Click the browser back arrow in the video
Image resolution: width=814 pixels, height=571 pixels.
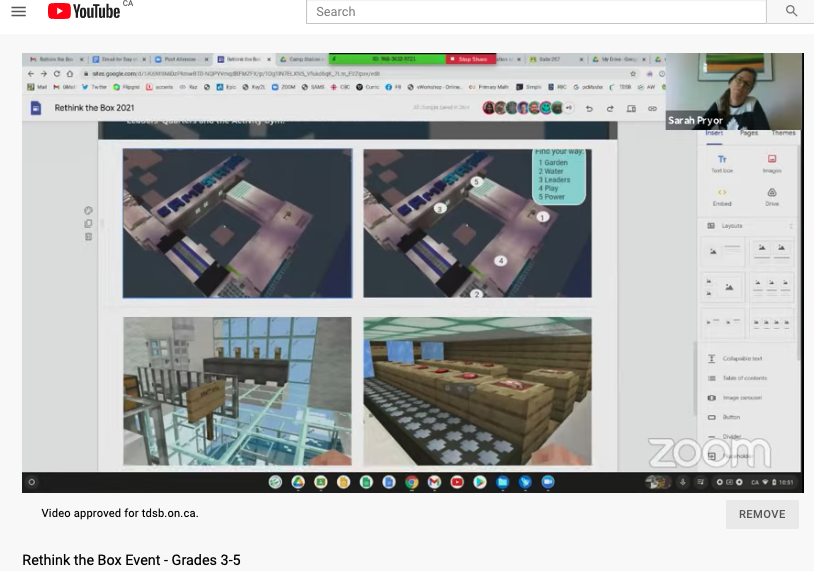coord(31,74)
